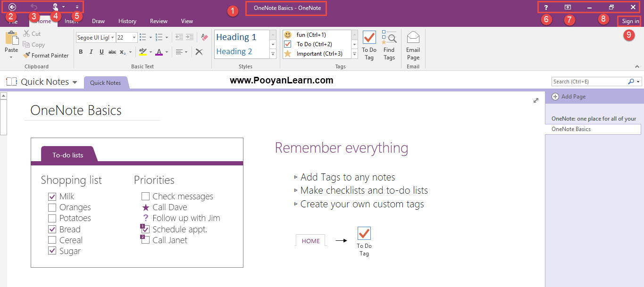Uncheck the Sugar checkbox
Screen dimensions: 644x287
(52, 251)
